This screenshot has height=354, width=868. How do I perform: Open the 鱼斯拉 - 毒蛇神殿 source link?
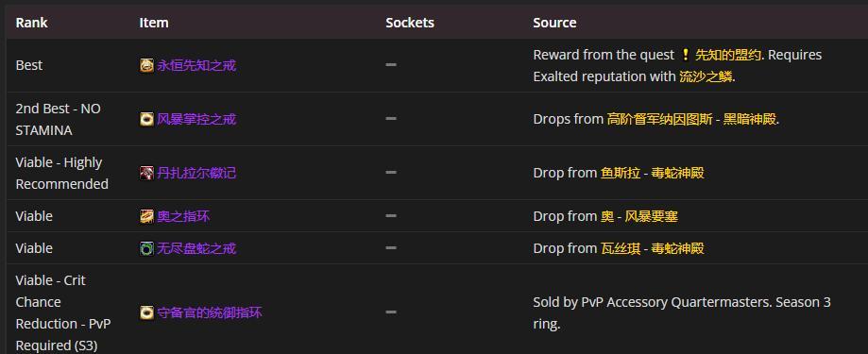(x=652, y=173)
